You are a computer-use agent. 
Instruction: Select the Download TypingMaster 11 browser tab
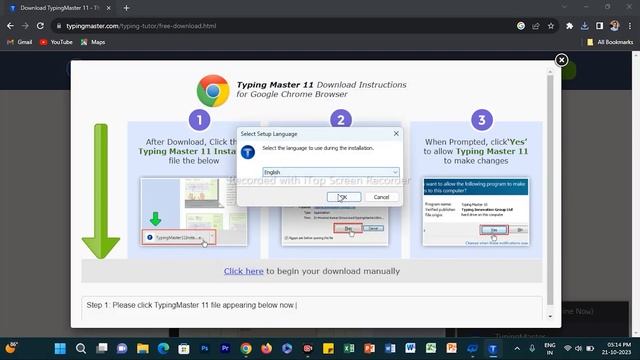(x=60, y=8)
